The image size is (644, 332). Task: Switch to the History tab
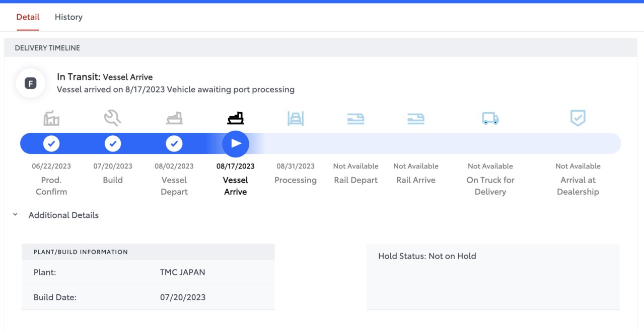[68, 17]
